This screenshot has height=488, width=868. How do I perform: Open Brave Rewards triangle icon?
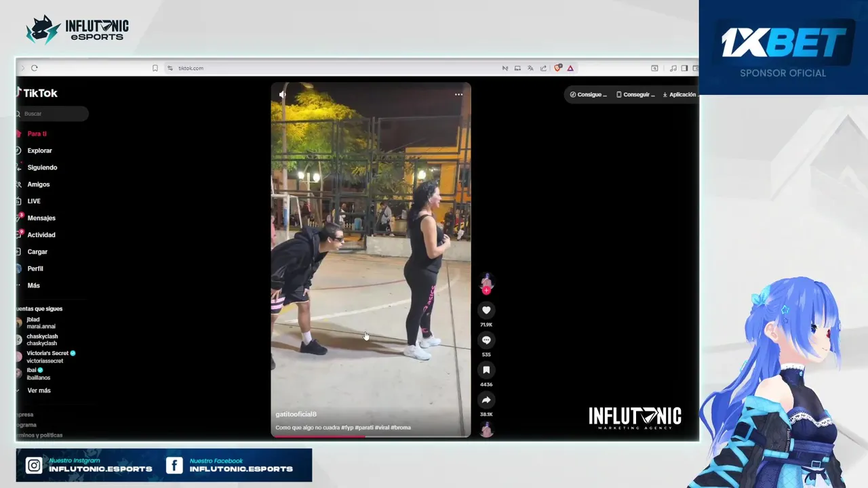click(x=570, y=68)
